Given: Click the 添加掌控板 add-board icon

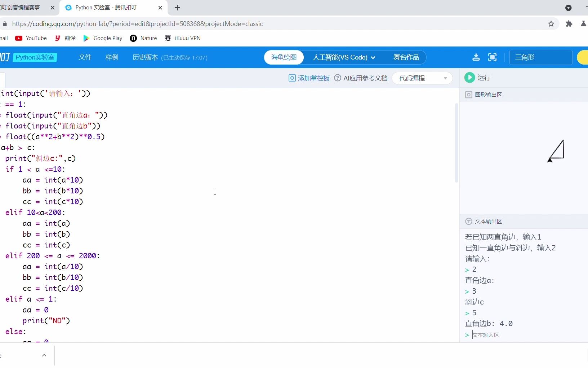Looking at the screenshot, I should tap(291, 78).
